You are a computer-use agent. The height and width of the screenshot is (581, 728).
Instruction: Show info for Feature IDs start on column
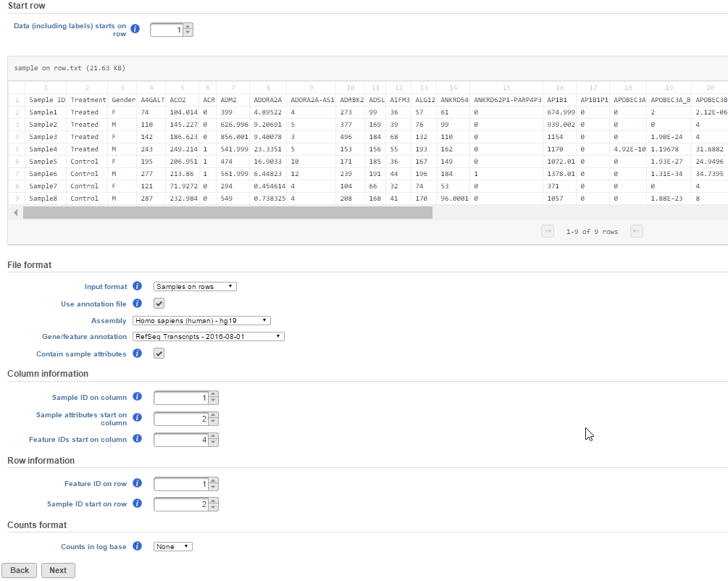pyautogui.click(x=138, y=439)
